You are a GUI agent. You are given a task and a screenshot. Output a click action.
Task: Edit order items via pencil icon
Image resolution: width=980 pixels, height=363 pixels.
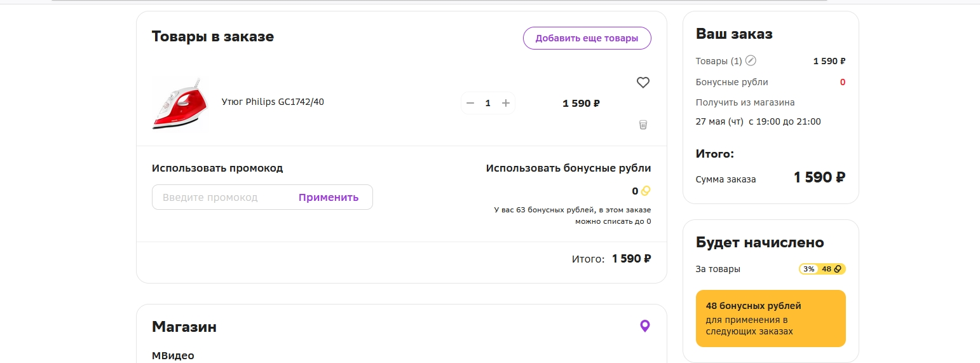(751, 61)
